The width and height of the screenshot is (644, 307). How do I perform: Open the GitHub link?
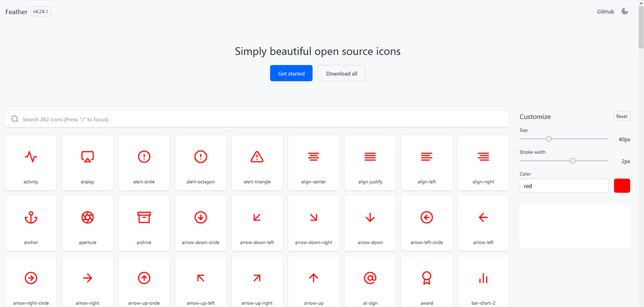pyautogui.click(x=605, y=12)
